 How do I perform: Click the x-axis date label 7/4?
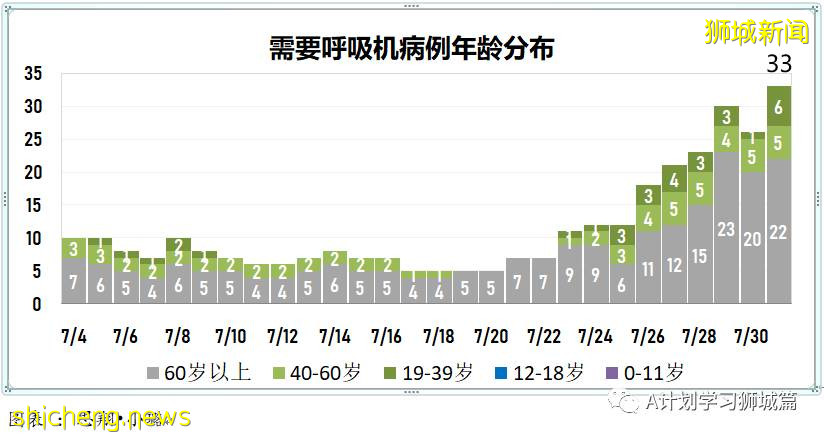(x=74, y=336)
